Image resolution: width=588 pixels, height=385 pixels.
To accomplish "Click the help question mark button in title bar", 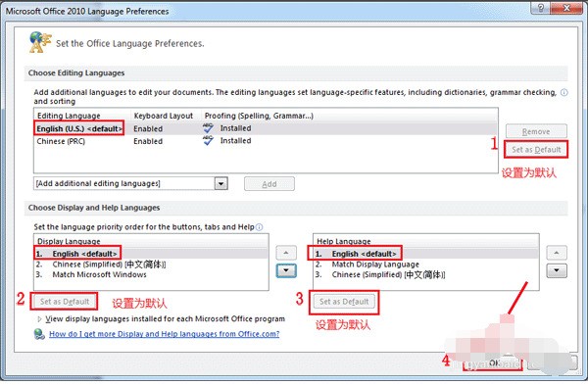I will point(541,8).
